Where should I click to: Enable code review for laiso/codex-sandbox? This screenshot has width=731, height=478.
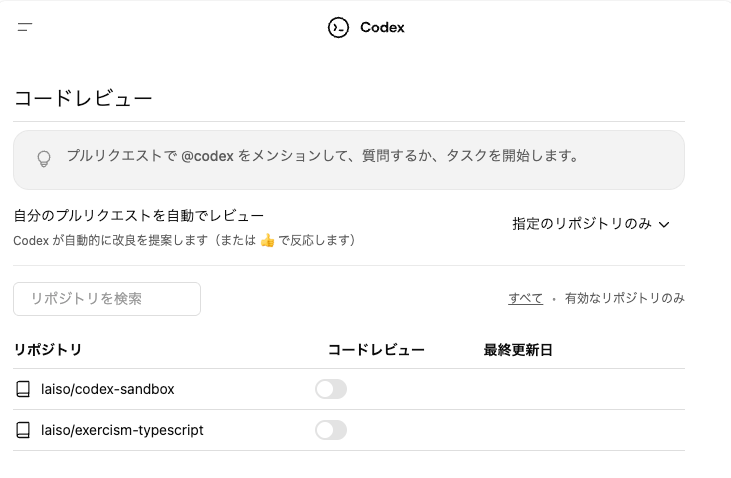331,389
